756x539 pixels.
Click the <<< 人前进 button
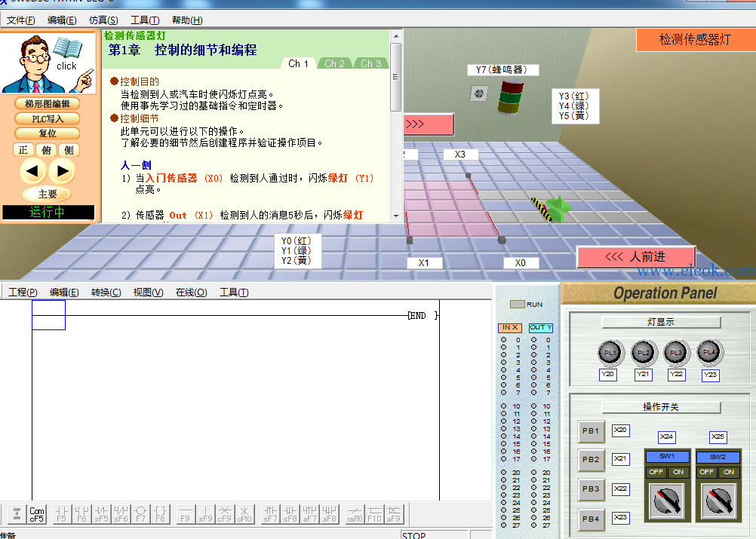pos(636,257)
